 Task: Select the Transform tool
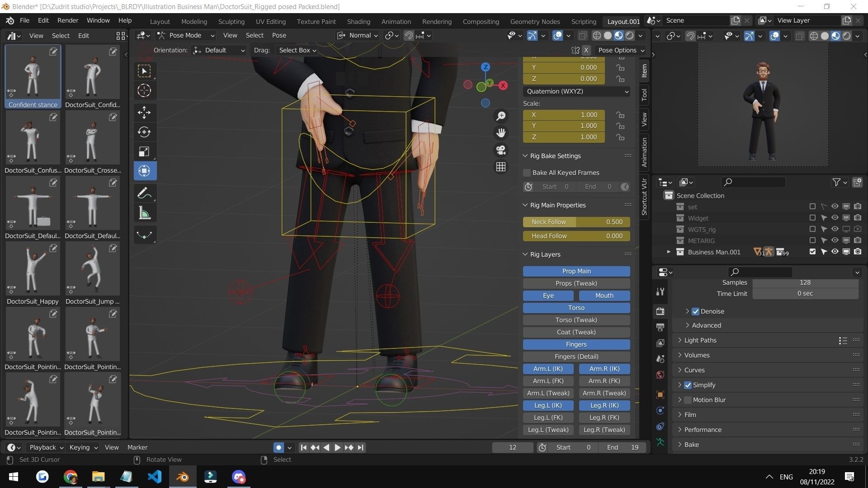pos(144,171)
